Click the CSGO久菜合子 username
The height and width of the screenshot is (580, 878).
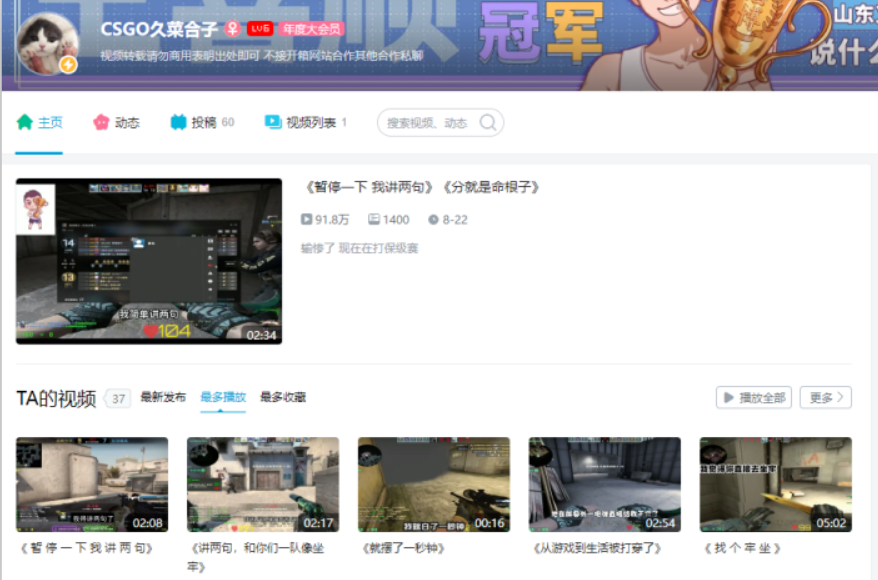[x=159, y=29]
